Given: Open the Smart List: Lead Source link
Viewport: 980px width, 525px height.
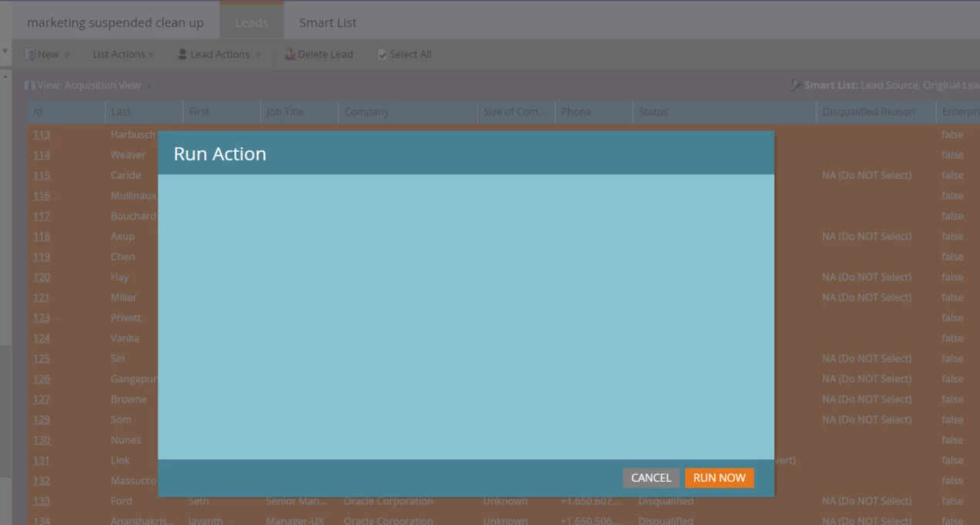Looking at the screenshot, I should coord(891,86).
